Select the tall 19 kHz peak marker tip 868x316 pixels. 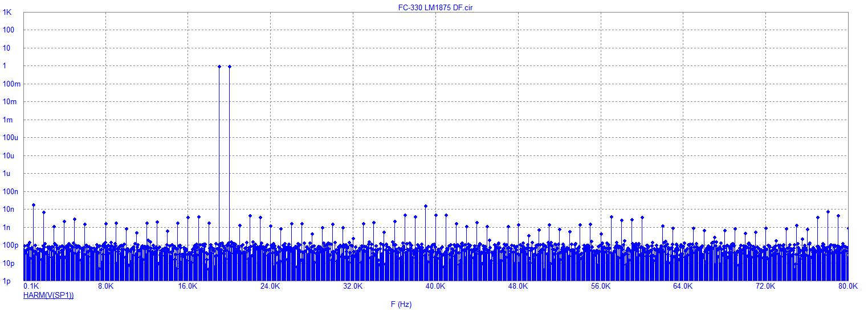[x=219, y=67]
